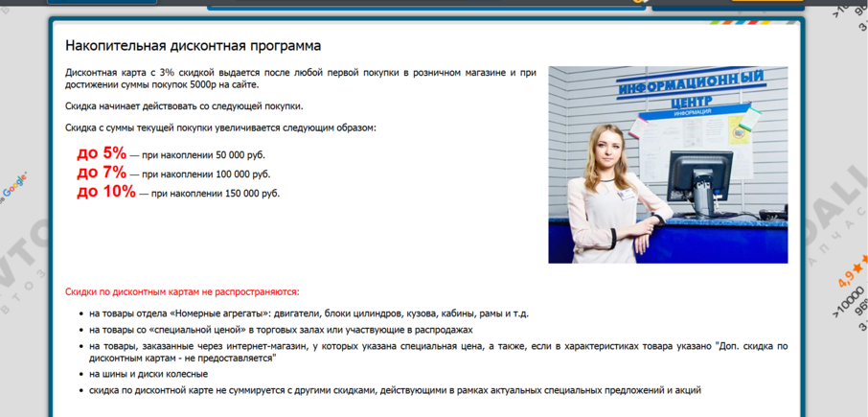
Task: Click the text "при накоплении 50 000 руб."
Action: point(204,155)
